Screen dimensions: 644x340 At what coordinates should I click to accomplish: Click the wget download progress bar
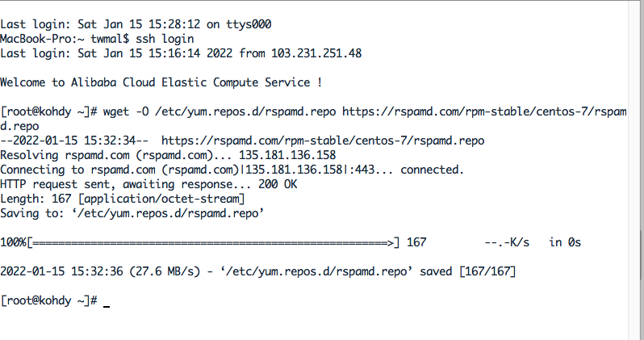213,242
